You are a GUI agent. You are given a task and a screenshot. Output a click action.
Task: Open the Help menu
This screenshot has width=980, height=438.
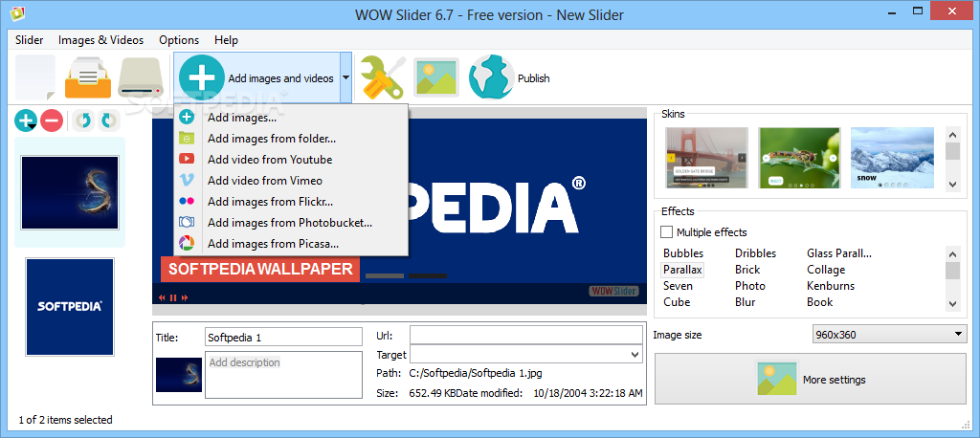coord(226,40)
